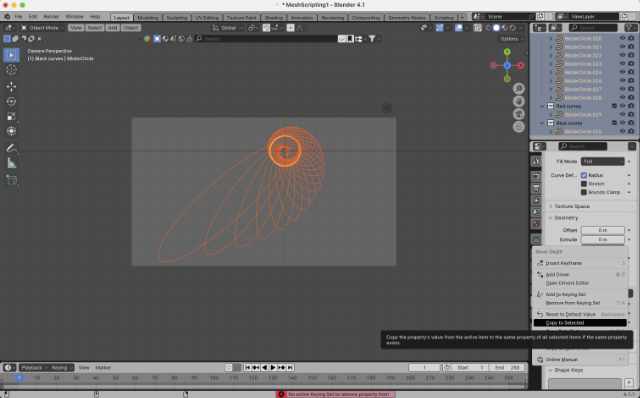Select the Scale tool

click(11, 116)
